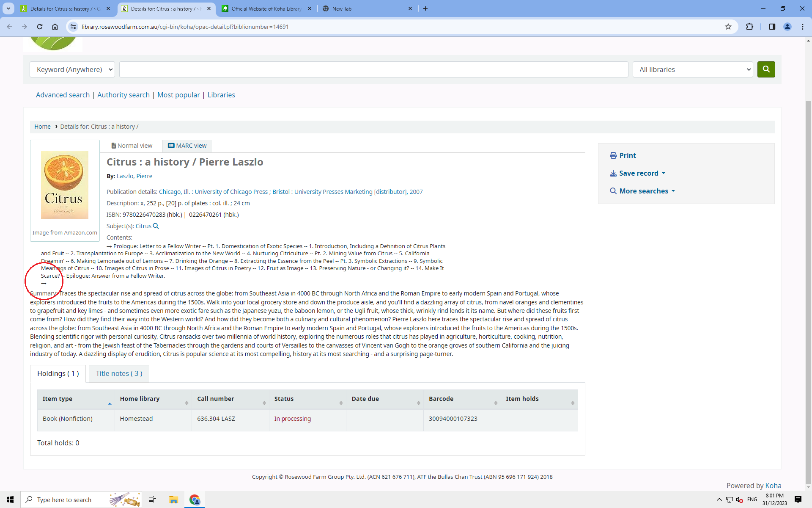The width and height of the screenshot is (812, 508).
Task: Switch to the MARC view tab
Action: [x=187, y=146]
